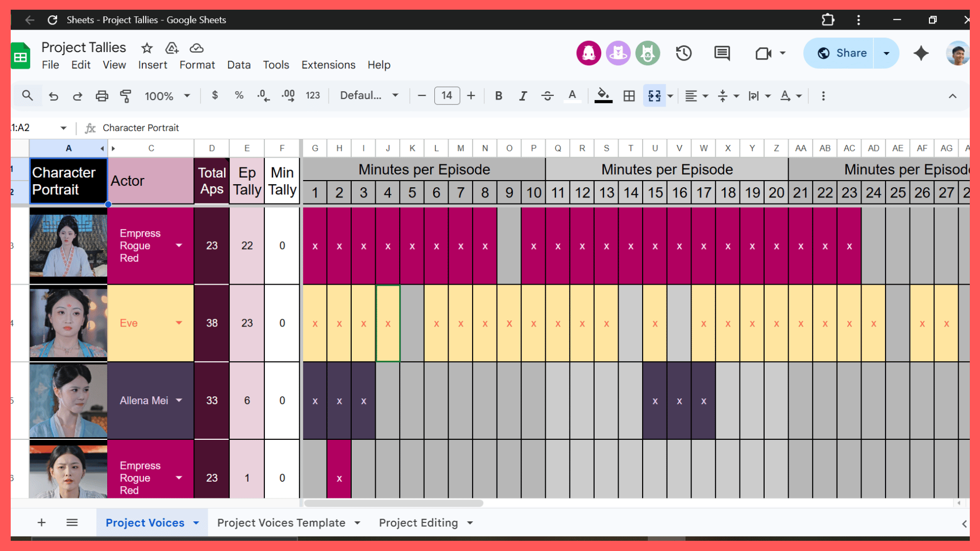Star the Project Tallies document
This screenshot has height=551, width=980.
click(147, 48)
